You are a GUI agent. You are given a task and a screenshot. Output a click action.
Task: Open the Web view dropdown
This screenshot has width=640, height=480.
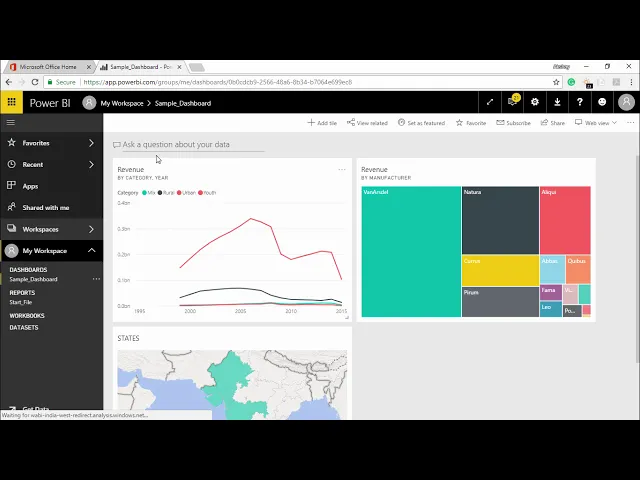click(596, 123)
